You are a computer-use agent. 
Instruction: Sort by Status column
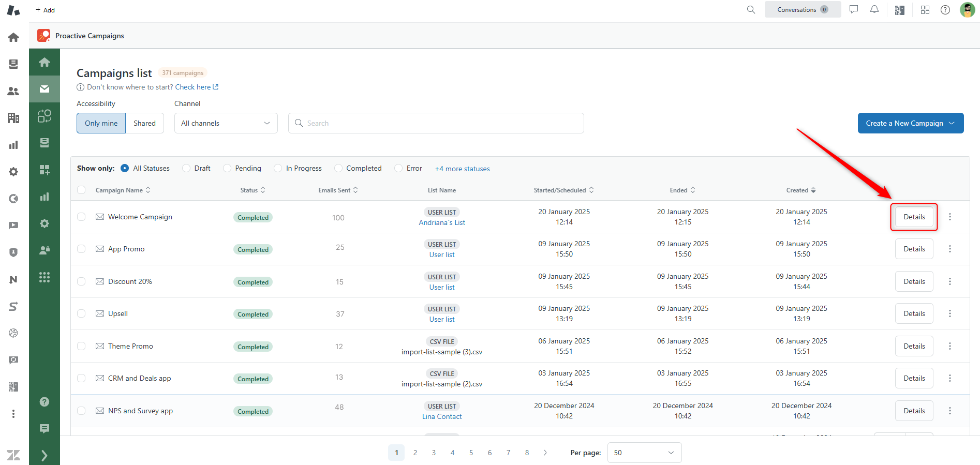253,190
